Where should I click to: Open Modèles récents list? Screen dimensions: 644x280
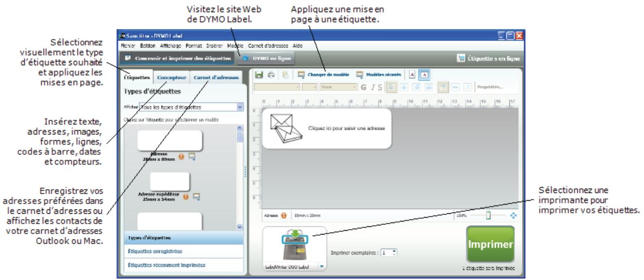point(380,75)
